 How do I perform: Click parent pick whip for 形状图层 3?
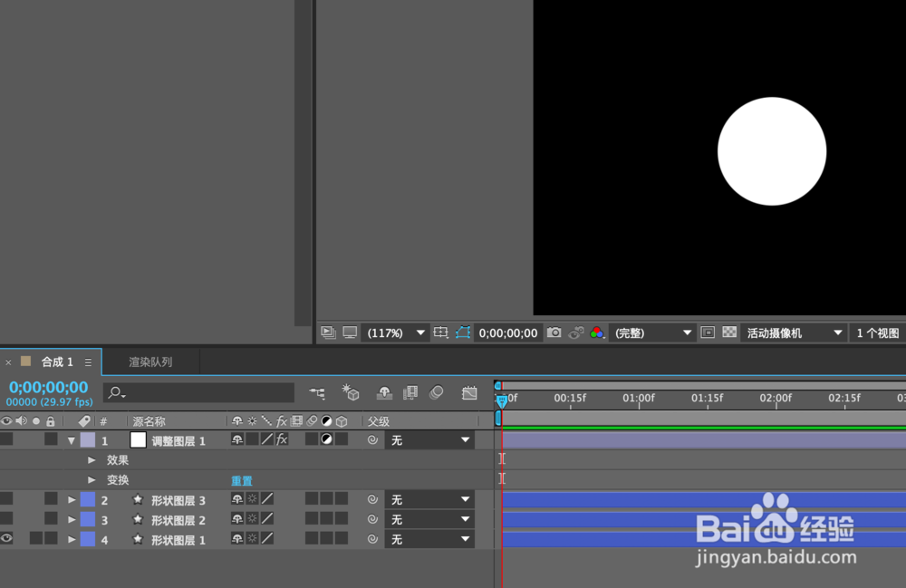(372, 499)
